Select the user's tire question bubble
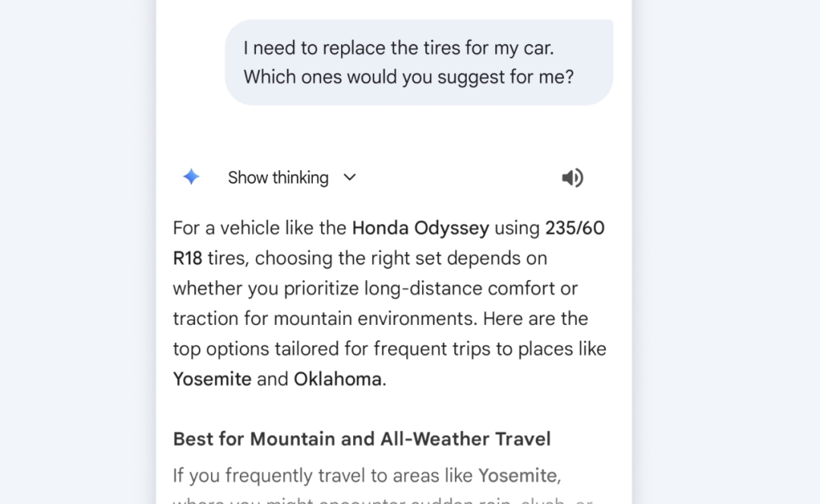 click(418, 62)
